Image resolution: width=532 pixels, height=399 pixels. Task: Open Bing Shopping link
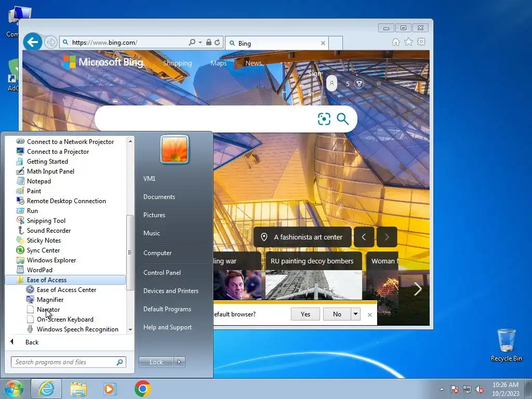point(178,63)
